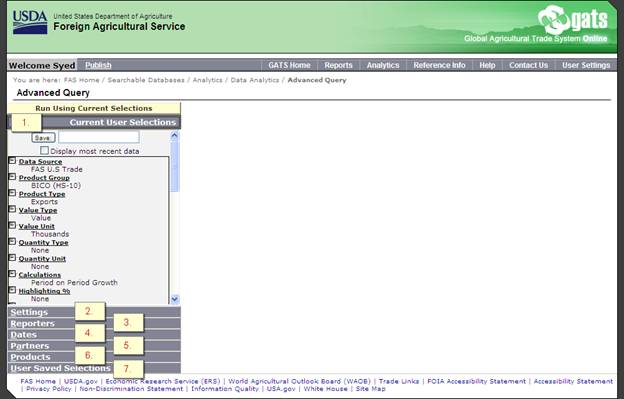Open the User Settings menu

pos(586,65)
